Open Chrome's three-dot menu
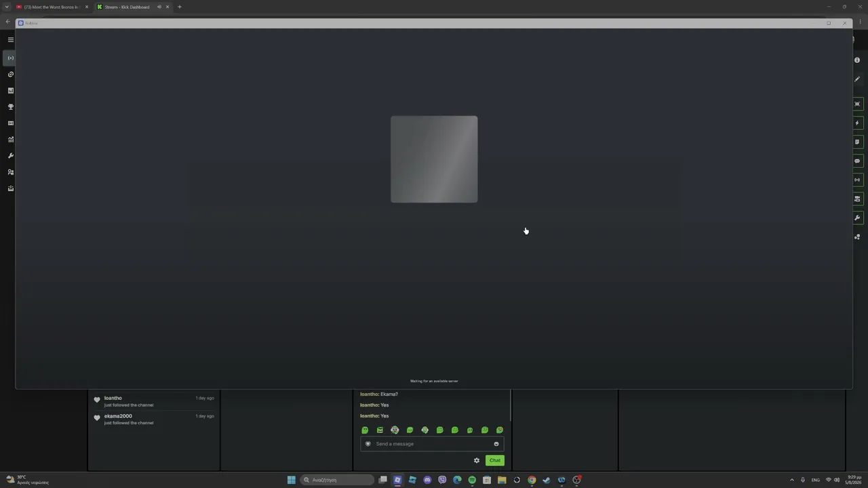Viewport: 868px width, 488px height. tap(860, 22)
